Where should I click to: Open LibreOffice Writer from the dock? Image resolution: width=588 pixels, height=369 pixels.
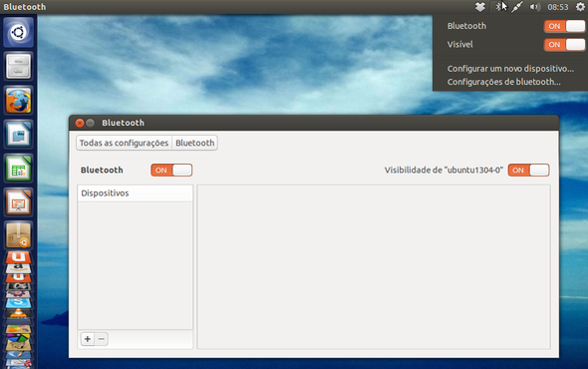tap(18, 134)
